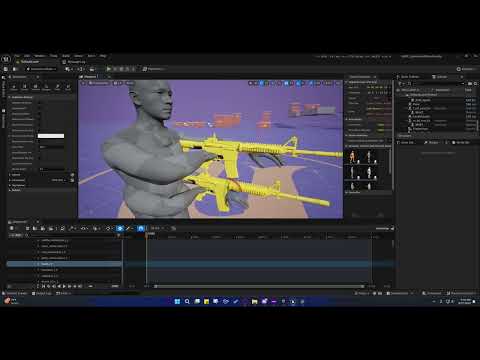Open the Pivot tool in Animation panel
Viewport: 480px width, 360px height.
[x=68, y=87]
